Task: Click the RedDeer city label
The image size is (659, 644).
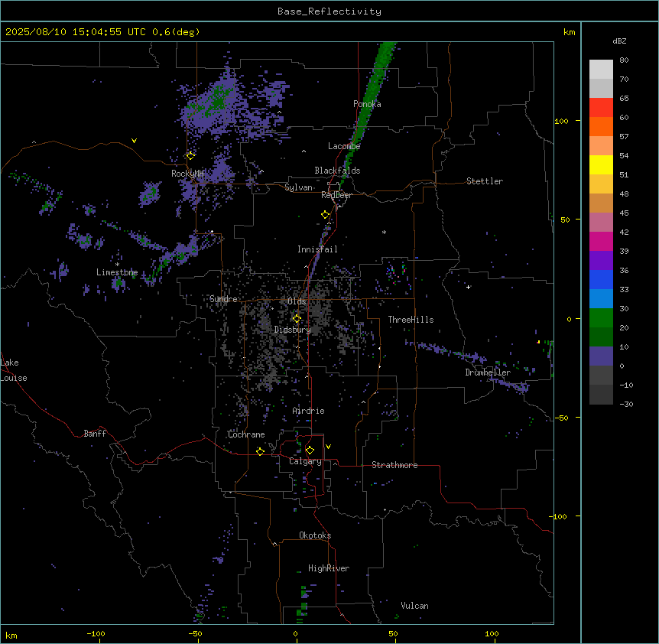Action: coord(336,195)
